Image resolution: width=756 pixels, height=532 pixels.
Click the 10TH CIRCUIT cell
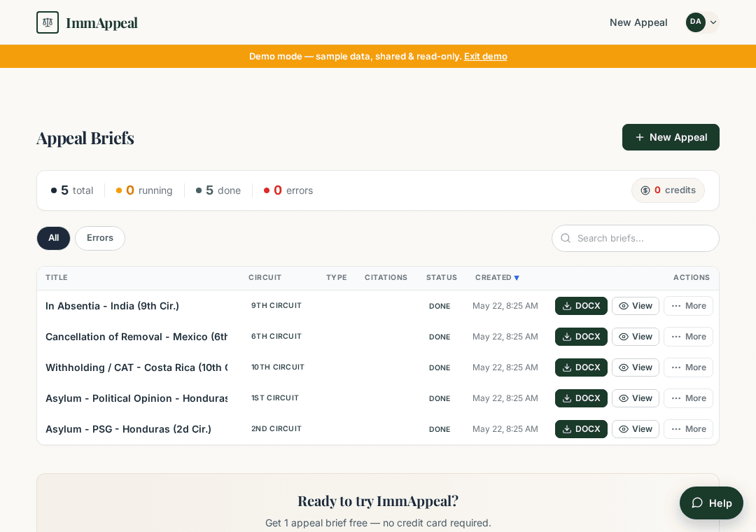(x=278, y=367)
